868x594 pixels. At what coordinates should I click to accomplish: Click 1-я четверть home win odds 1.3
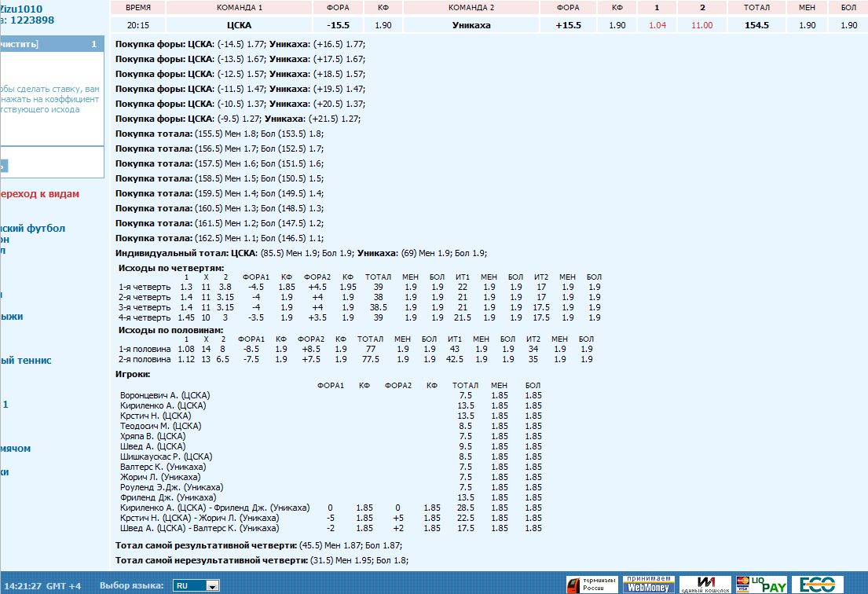click(186, 287)
